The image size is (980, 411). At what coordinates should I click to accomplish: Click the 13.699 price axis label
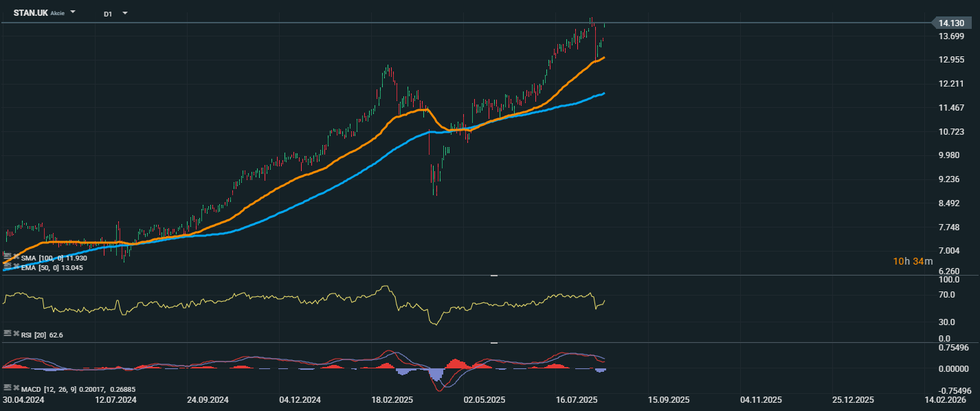pyautogui.click(x=951, y=36)
